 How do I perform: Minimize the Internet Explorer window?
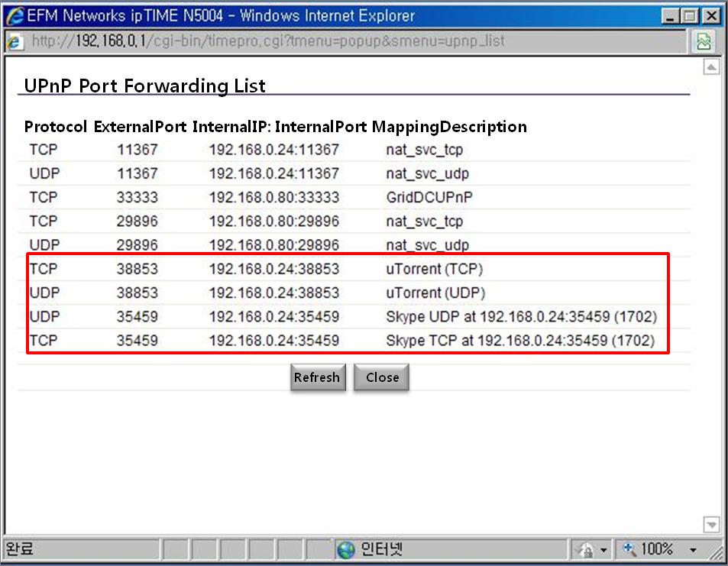tap(669, 17)
